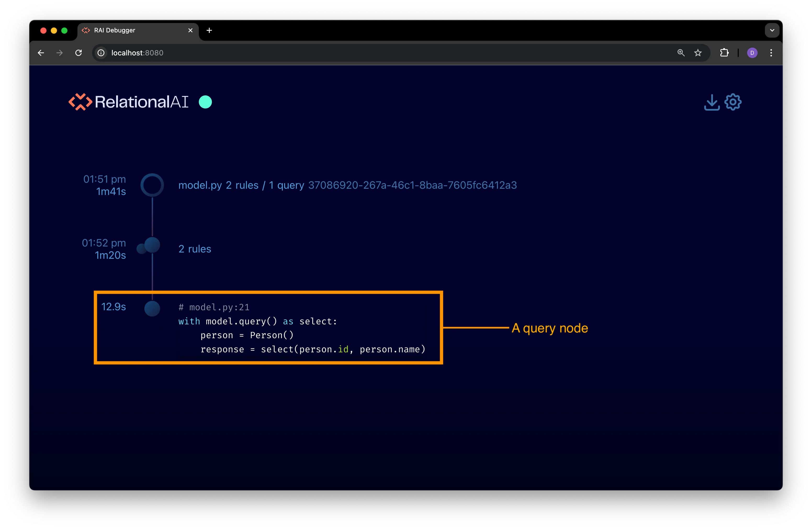This screenshot has width=812, height=529.
Task: Click the green connection status indicator
Action: click(x=205, y=102)
